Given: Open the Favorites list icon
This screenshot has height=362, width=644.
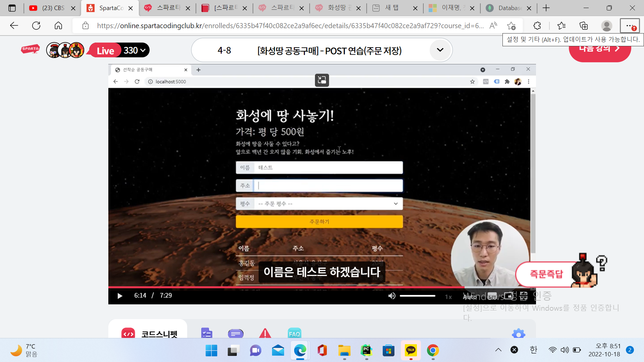Looking at the screenshot, I should tap(561, 25).
